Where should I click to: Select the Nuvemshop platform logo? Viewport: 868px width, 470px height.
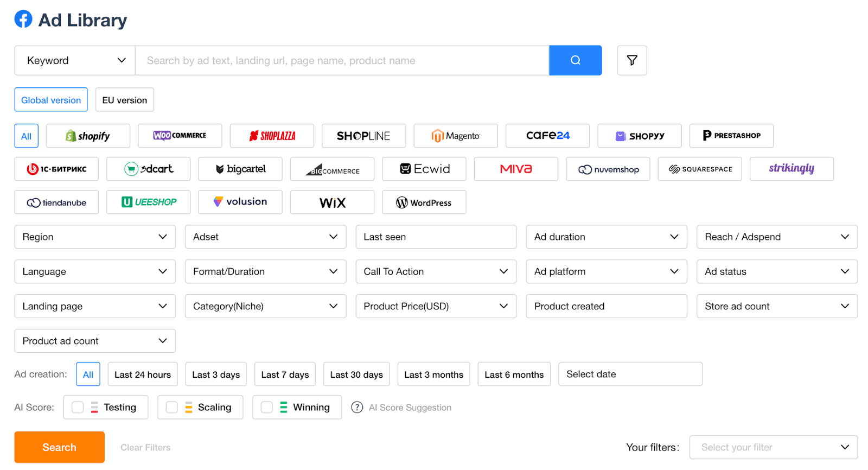tap(608, 169)
